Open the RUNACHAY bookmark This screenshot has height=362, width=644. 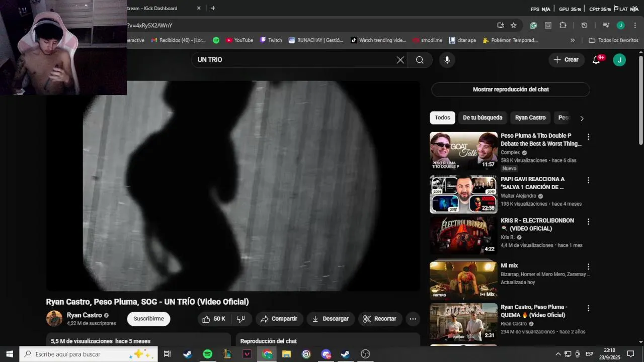pos(316,40)
